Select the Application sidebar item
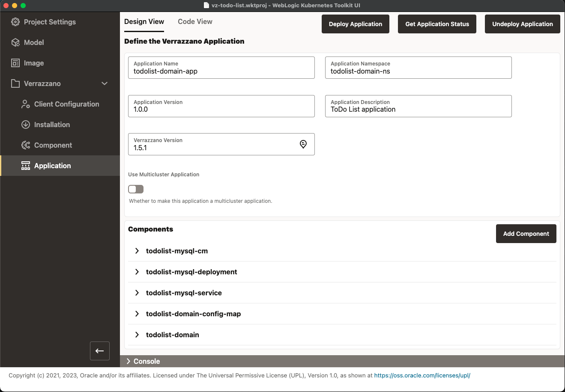The height and width of the screenshot is (392, 565). [x=60, y=166]
